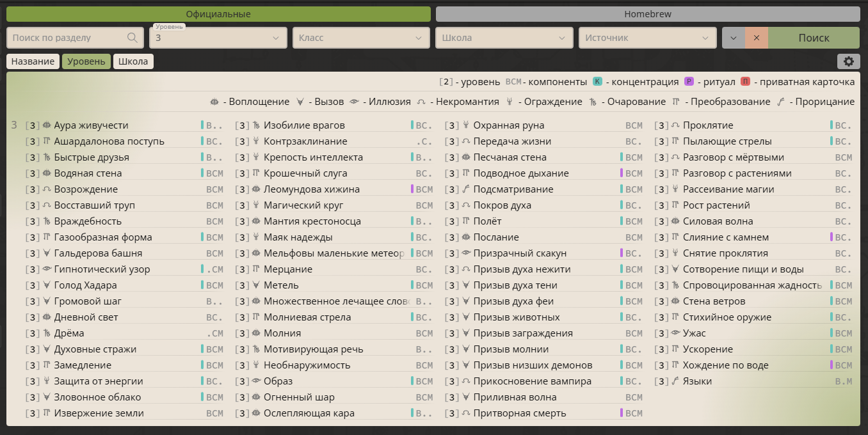Click school icon of Леомундова хижина
This screenshot has height=435, width=868.
point(257,189)
